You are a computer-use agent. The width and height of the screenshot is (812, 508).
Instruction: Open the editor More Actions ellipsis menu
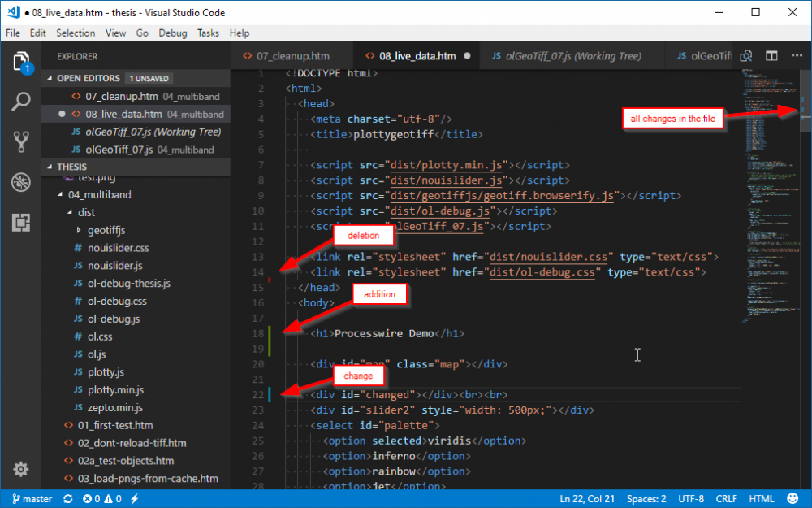(x=795, y=56)
